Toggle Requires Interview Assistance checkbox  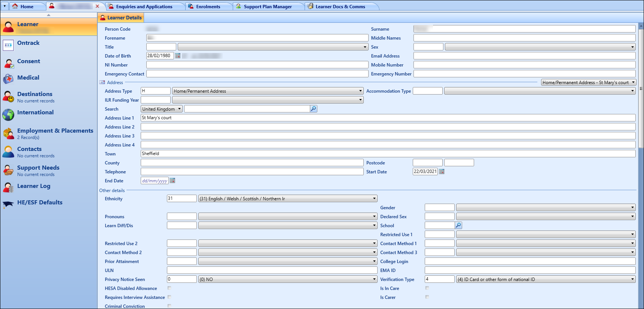[169, 297]
